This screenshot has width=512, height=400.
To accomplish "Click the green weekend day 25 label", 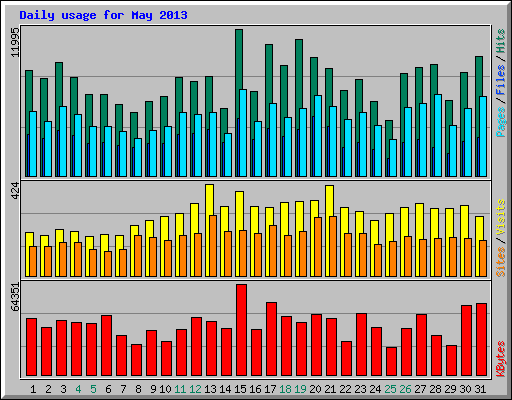I will tap(390, 389).
